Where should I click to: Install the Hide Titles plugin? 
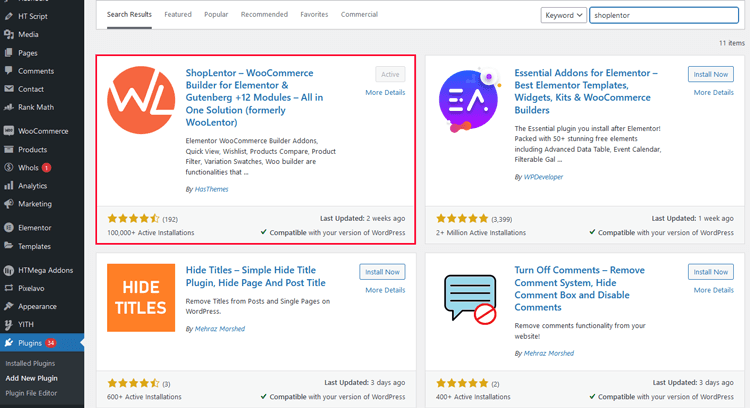(382, 272)
